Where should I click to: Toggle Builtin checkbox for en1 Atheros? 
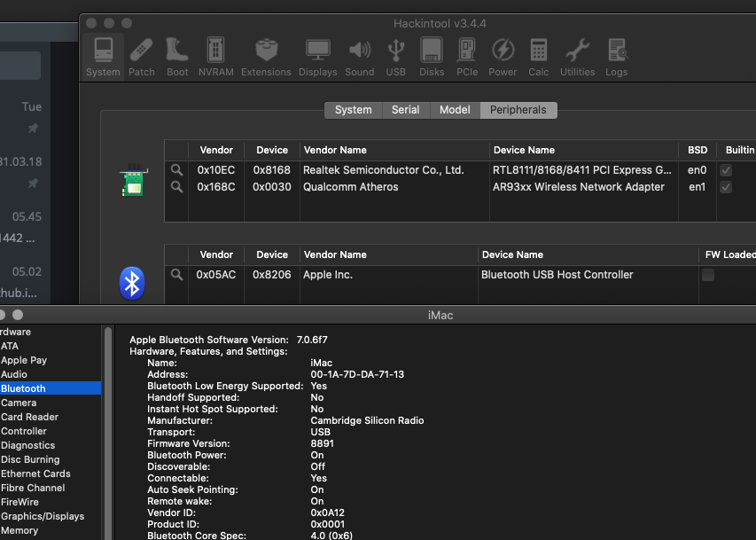726,187
